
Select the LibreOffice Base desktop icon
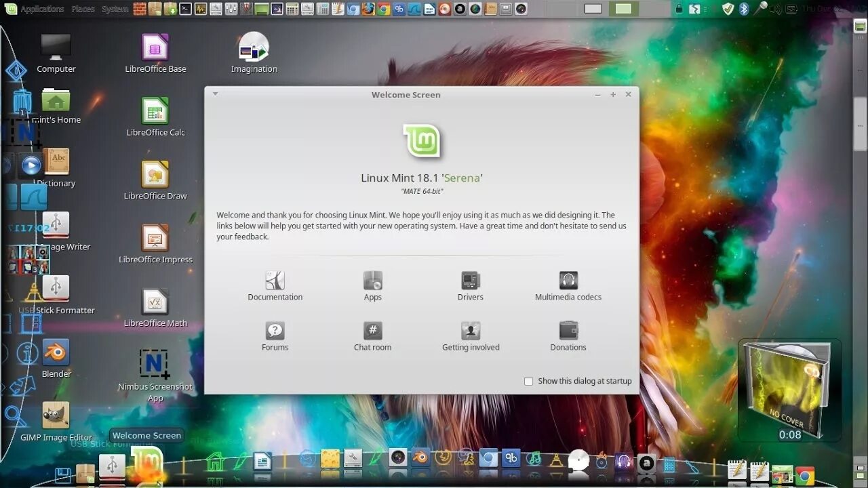(155, 54)
